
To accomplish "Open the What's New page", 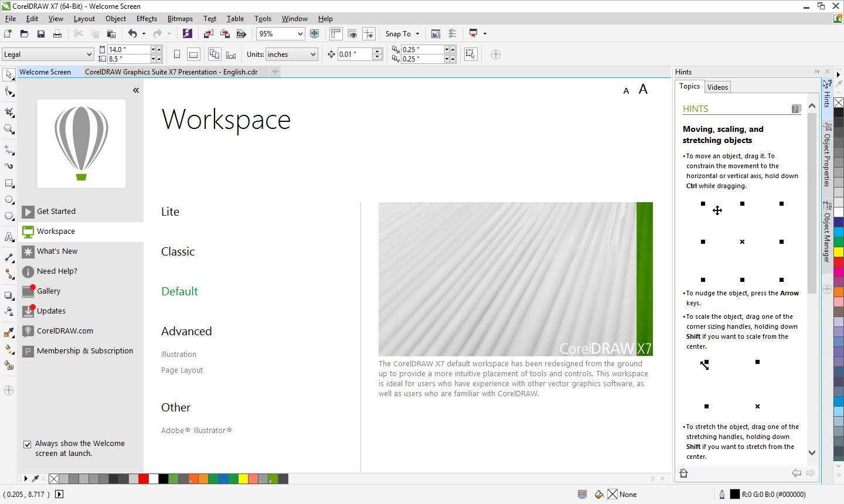I will click(x=57, y=251).
